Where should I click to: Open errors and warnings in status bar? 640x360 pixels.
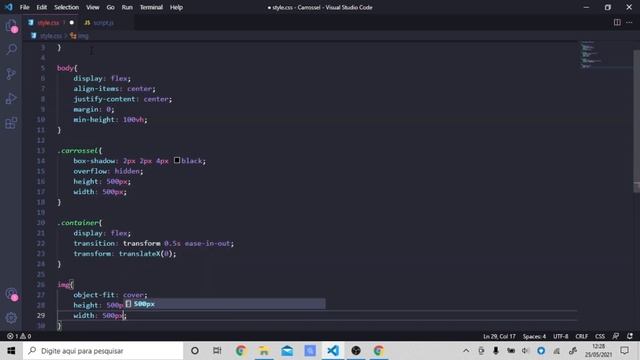pyautogui.click(x=19, y=336)
